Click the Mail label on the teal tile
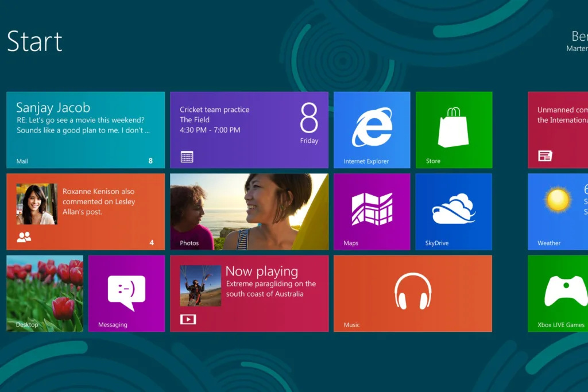This screenshot has height=392, width=588. click(x=22, y=161)
